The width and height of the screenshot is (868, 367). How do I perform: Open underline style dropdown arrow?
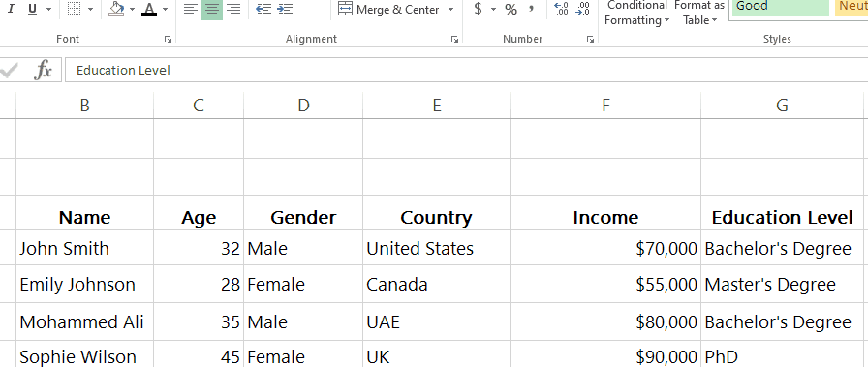[48, 9]
